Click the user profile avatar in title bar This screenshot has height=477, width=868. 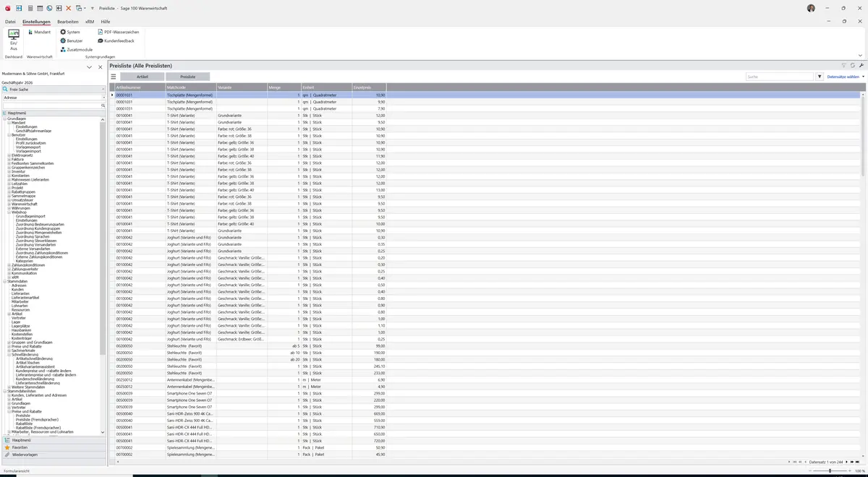811,8
